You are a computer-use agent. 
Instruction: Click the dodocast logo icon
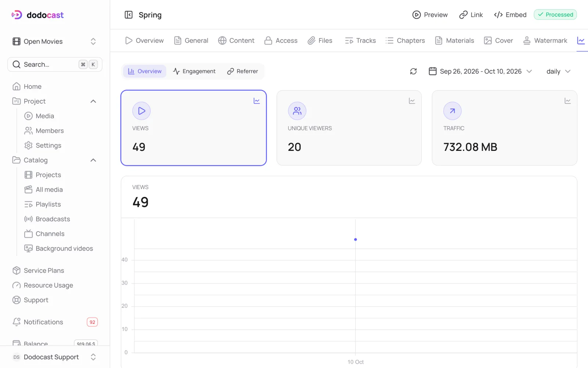click(17, 15)
